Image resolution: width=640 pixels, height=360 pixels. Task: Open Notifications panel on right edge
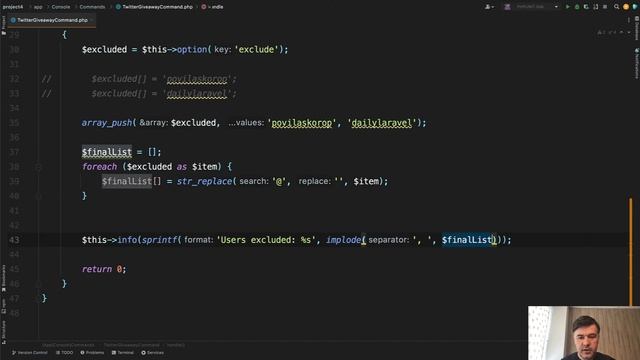[636, 63]
